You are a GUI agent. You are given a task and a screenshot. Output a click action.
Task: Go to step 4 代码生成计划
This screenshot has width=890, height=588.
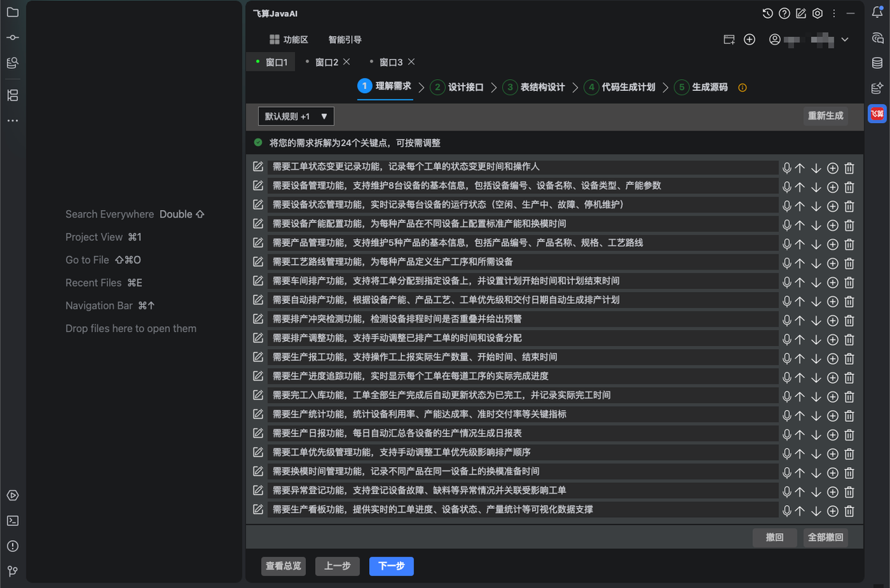pos(620,87)
